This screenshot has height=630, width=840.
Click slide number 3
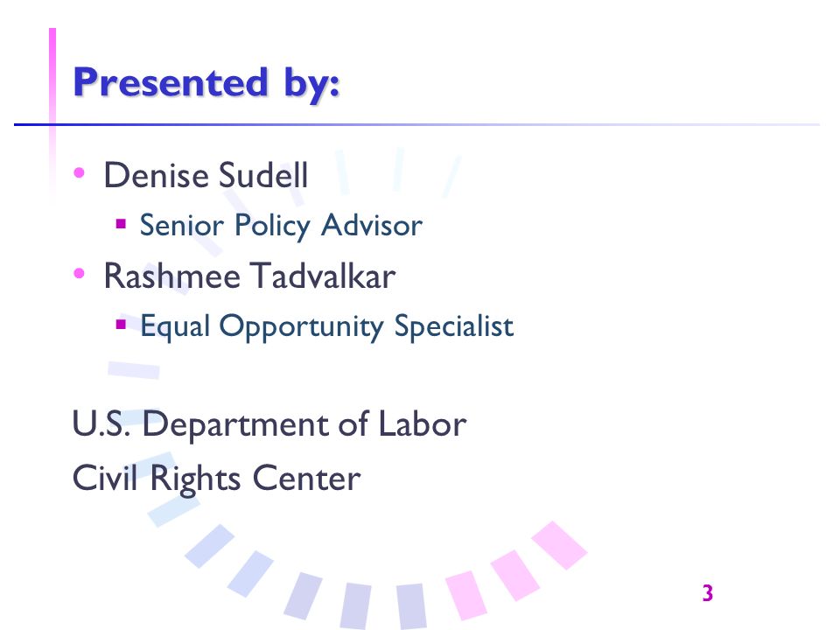coord(707,593)
